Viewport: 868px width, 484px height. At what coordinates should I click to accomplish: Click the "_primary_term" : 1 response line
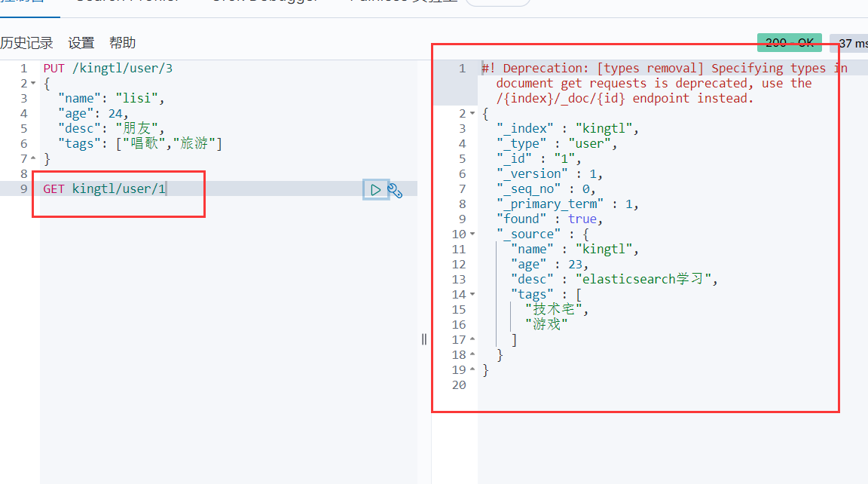[x=567, y=204]
